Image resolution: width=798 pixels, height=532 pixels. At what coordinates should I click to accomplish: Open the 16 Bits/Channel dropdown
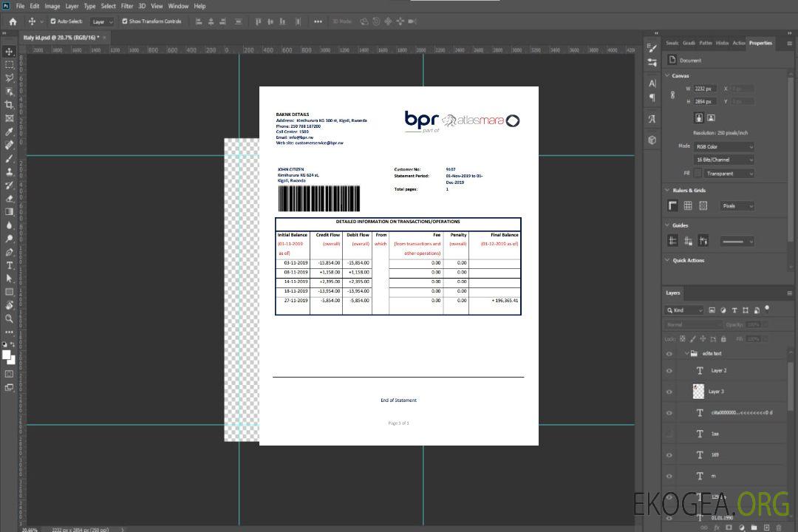pyautogui.click(x=723, y=160)
